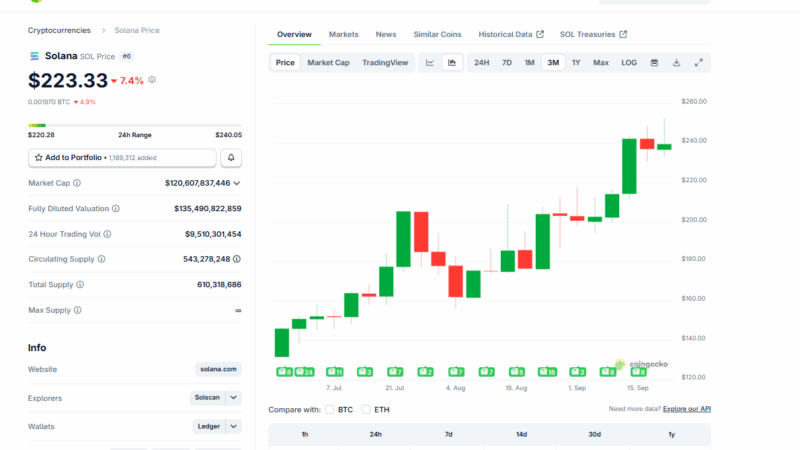
Task: Select the Market Cap chart toggle
Action: [328, 63]
